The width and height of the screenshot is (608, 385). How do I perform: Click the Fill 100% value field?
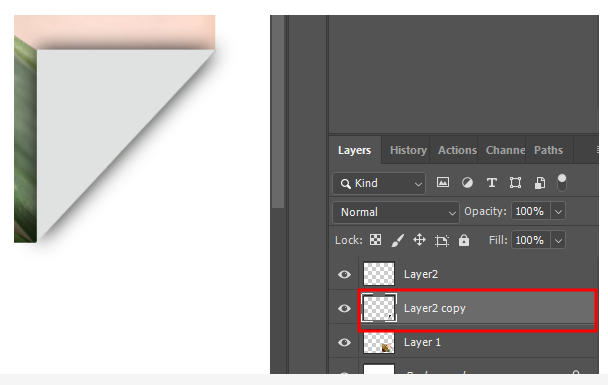coord(531,241)
